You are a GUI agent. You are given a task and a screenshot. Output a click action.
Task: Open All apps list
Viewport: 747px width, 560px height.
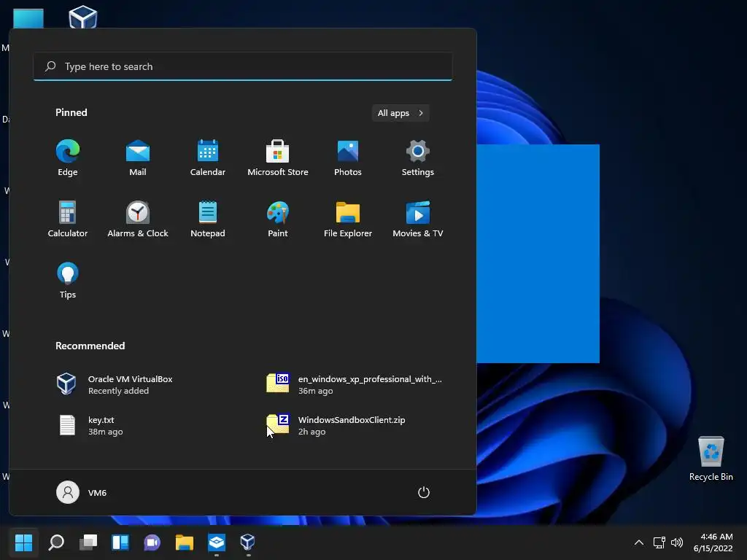(x=400, y=113)
